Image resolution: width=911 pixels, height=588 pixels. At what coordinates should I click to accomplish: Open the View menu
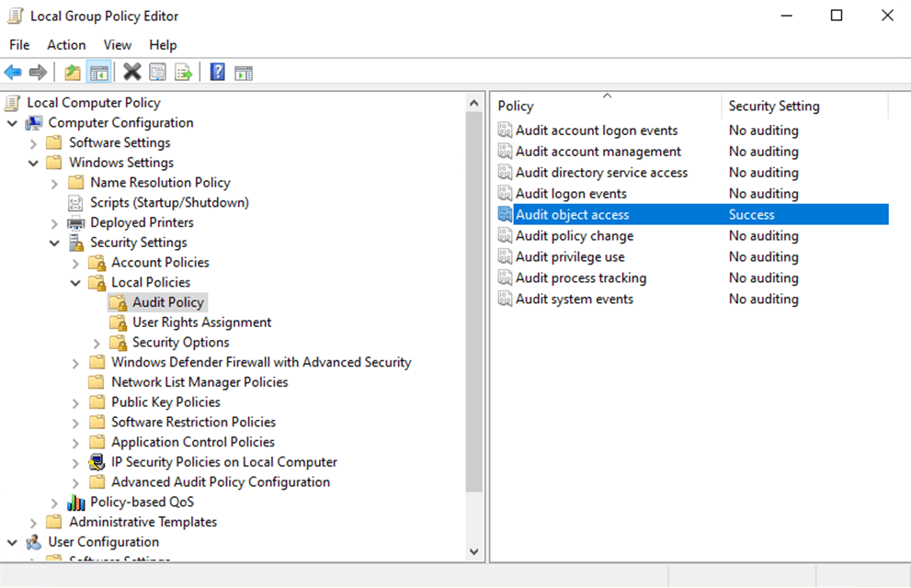pos(117,45)
